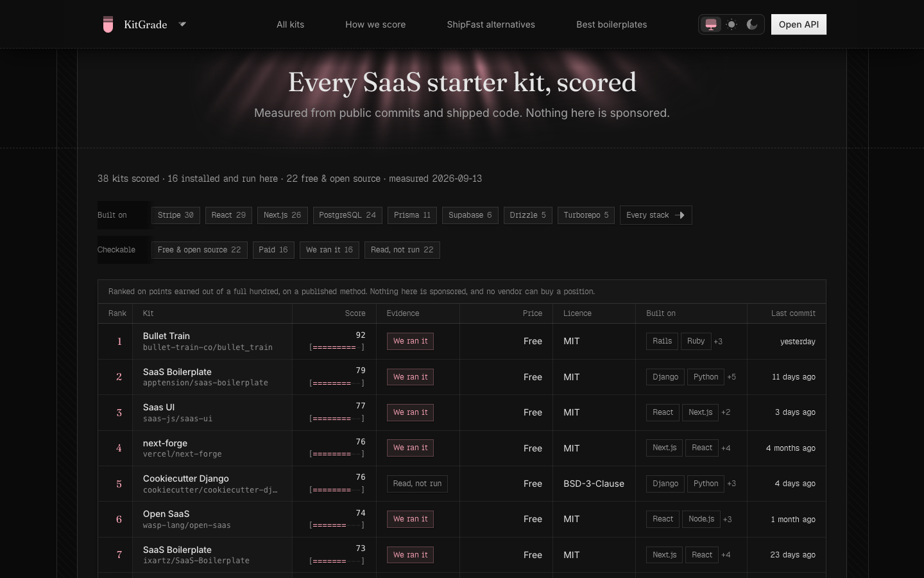The height and width of the screenshot is (578, 924).
Task: Toggle the Drizzle 5 filter chip
Action: point(528,215)
